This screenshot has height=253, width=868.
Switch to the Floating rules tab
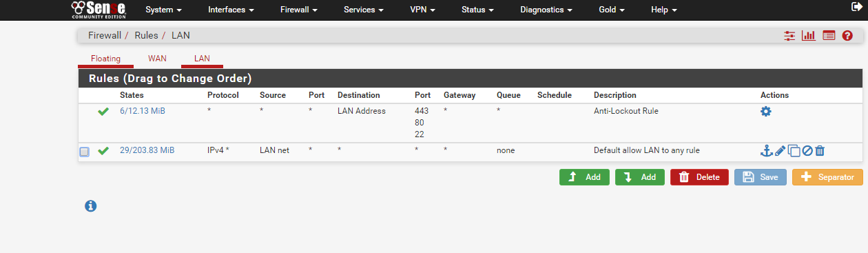point(105,59)
